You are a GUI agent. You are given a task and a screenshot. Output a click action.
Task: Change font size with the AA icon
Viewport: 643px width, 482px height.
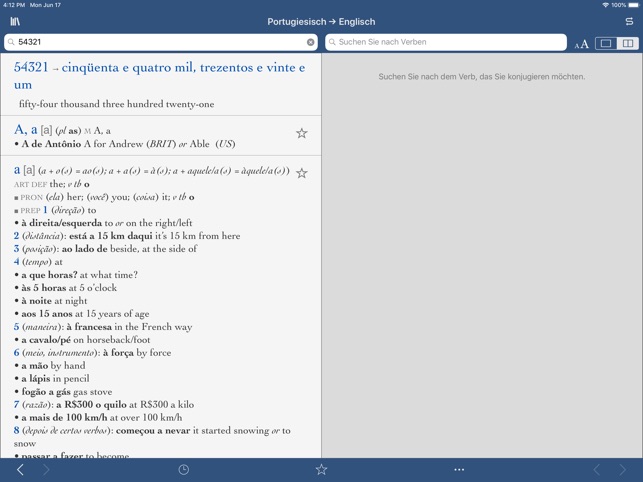[581, 44]
